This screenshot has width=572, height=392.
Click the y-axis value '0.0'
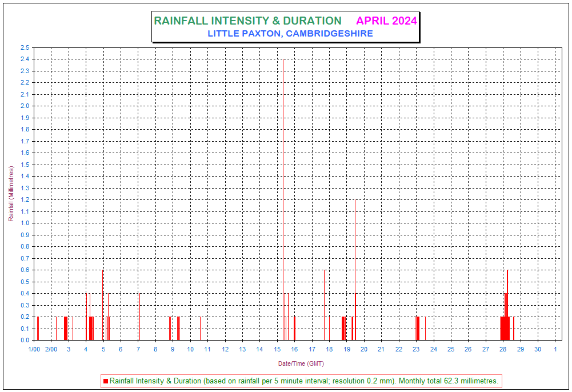25,340
